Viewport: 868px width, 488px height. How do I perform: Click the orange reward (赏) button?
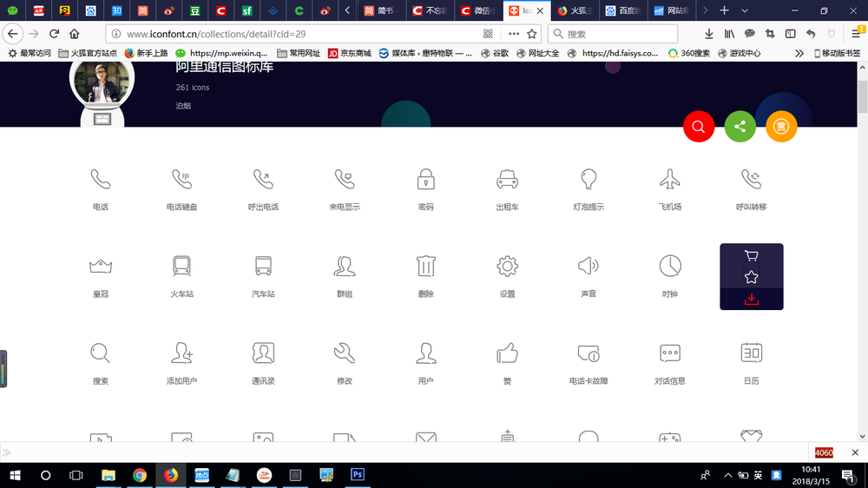pos(780,127)
